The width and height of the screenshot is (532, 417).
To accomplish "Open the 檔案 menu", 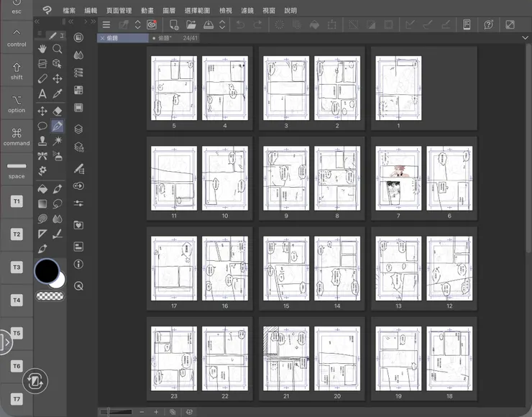I will (69, 10).
